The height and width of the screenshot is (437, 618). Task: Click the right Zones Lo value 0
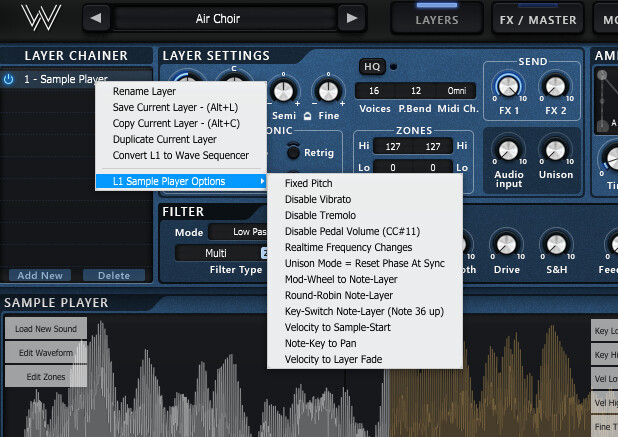(x=433, y=167)
